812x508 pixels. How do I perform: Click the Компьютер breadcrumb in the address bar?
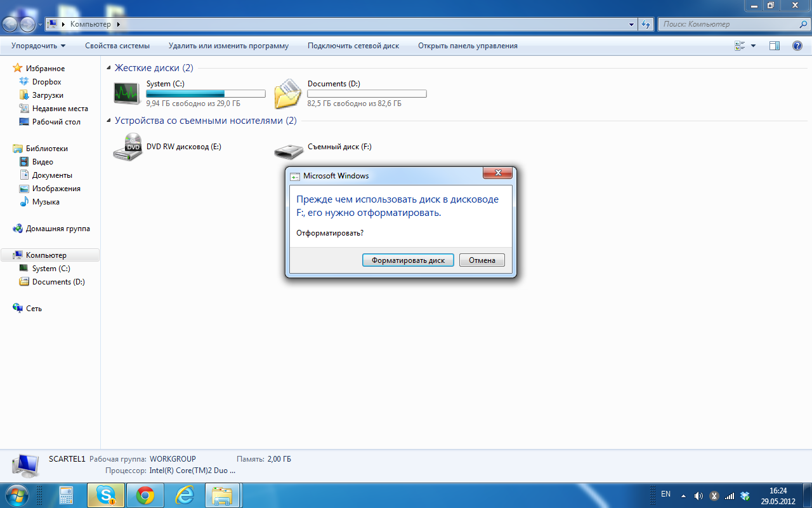90,24
